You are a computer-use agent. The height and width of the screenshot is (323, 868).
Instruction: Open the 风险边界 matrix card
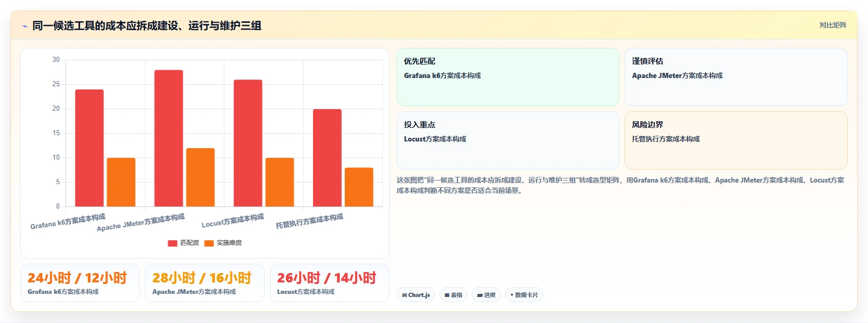(736, 140)
